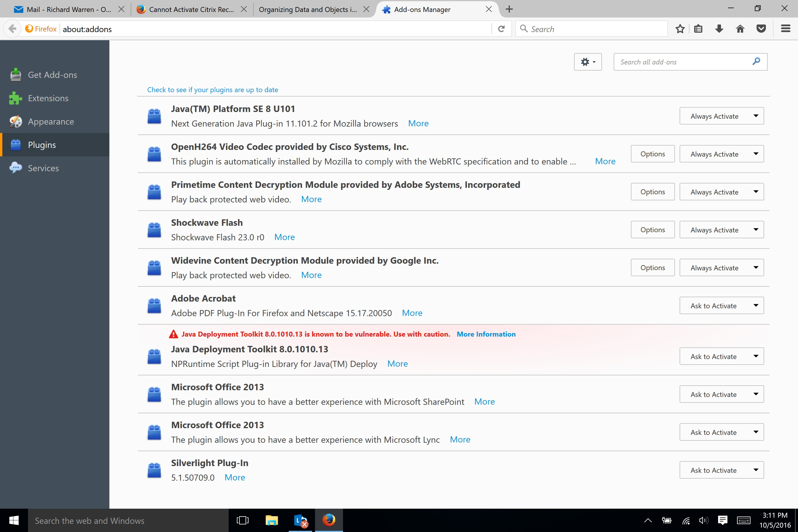Click the Firefox toolbar Search box
The height and width of the screenshot is (532, 798).
[592, 29]
